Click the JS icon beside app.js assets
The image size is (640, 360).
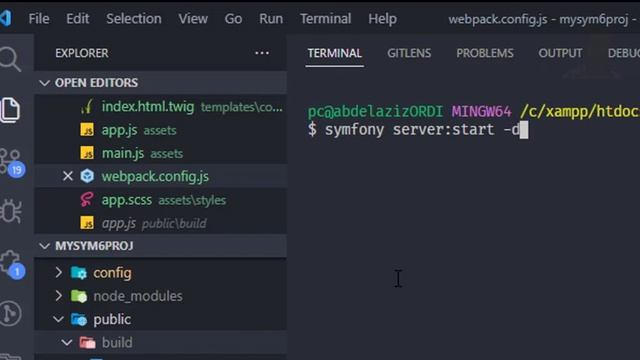87,130
